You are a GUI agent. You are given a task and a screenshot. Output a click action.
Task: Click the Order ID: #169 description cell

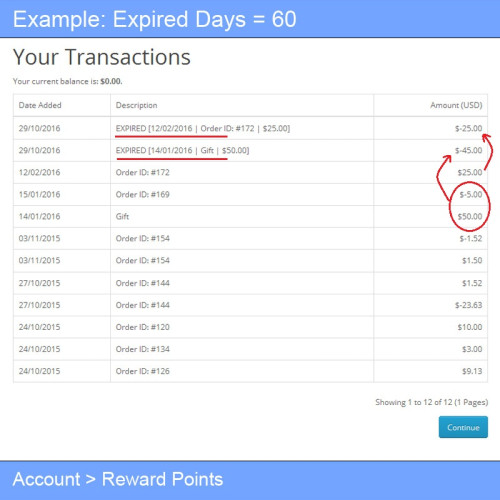(x=143, y=194)
